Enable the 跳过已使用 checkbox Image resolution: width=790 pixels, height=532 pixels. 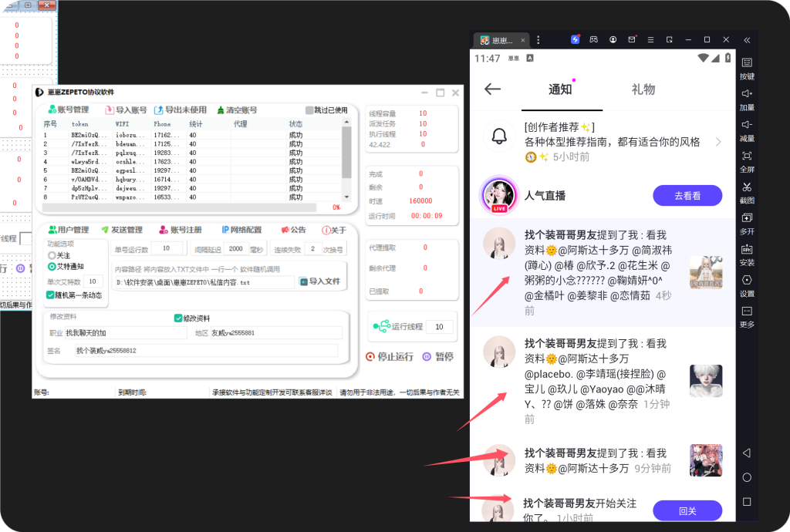(x=309, y=110)
